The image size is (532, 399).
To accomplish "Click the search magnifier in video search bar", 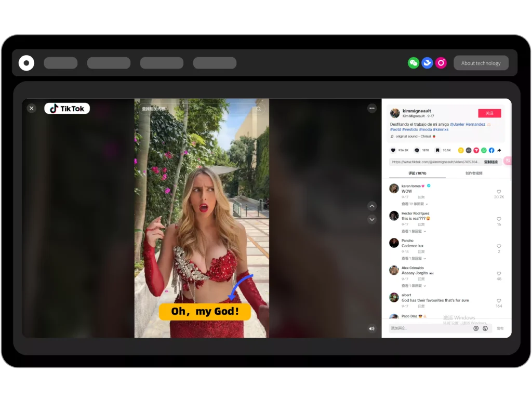I will pos(259,109).
